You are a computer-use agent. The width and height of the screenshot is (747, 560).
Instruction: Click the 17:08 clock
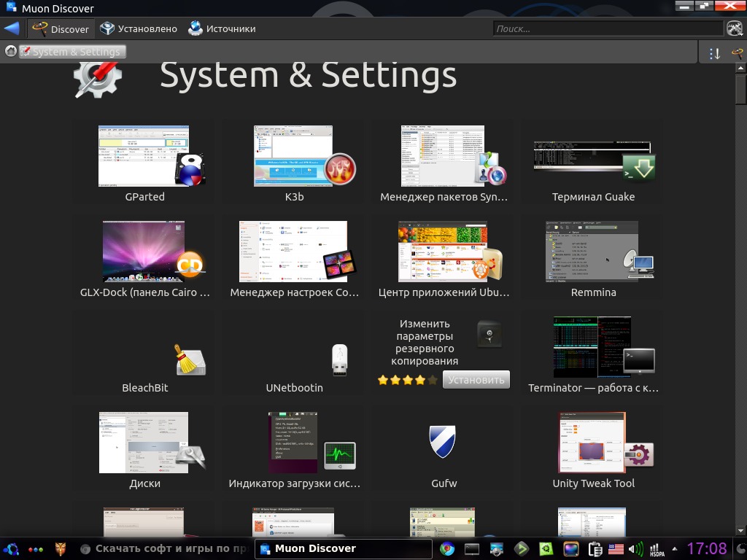(706, 548)
